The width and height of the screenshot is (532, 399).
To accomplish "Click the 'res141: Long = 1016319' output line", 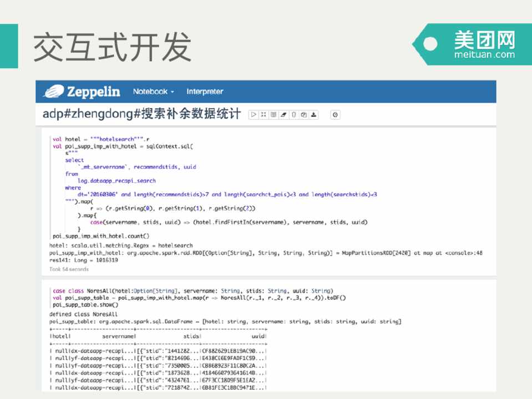I will point(83,260).
